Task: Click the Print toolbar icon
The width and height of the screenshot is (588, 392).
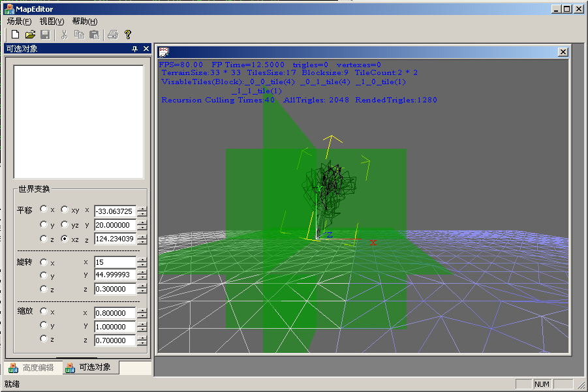Action: pos(113,35)
